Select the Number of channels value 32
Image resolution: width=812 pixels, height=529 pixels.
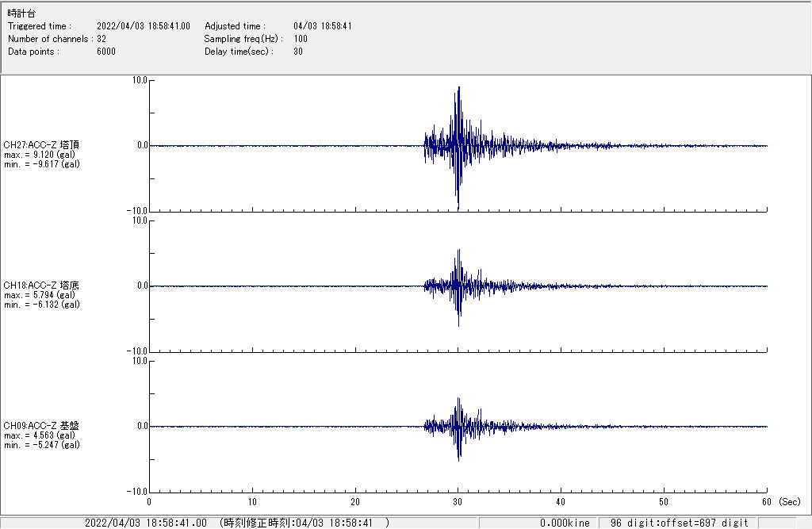101,39
